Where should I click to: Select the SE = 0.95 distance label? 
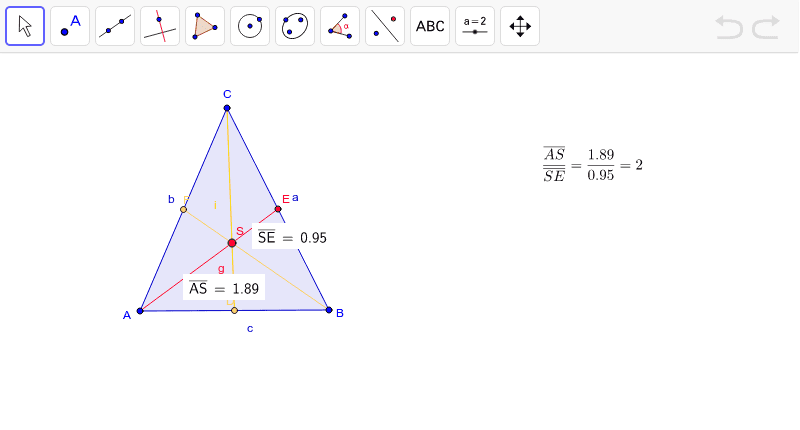(292, 237)
